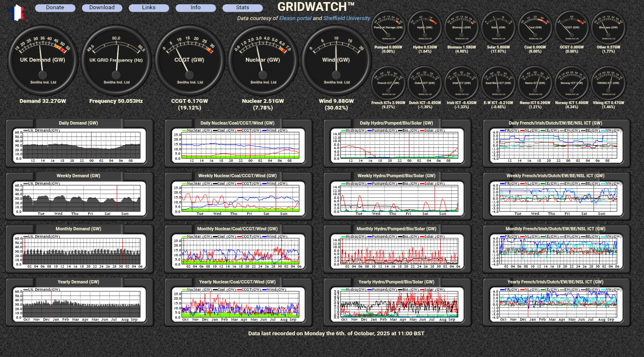Open the Donate menu button
This screenshot has width=644, height=357.
tap(55, 8)
